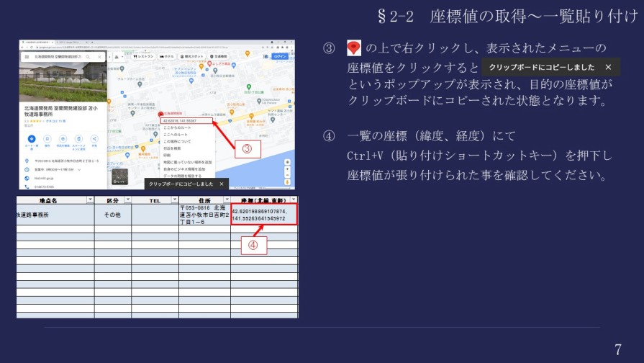Click the レストラン filter chip
The width and height of the screenshot is (644, 363).
click(x=142, y=56)
